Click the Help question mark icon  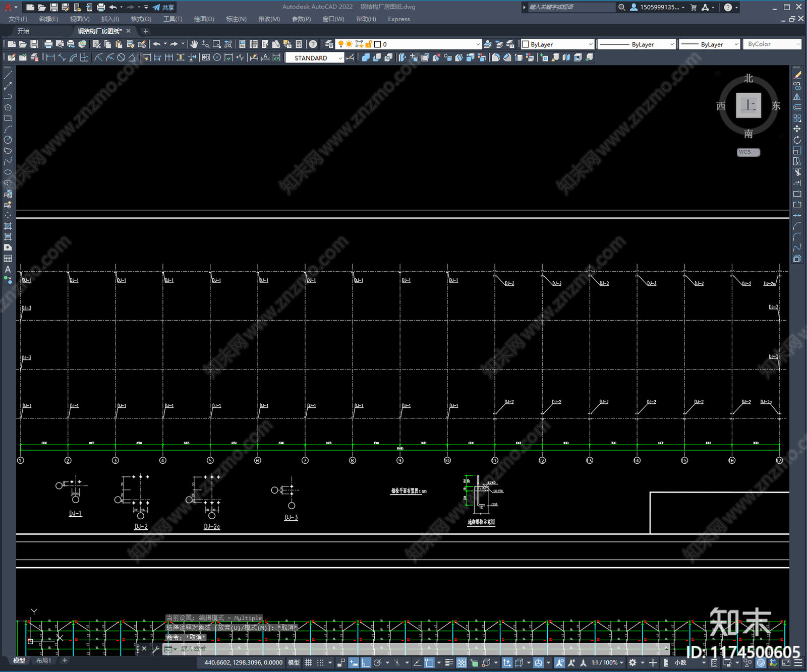(x=313, y=44)
